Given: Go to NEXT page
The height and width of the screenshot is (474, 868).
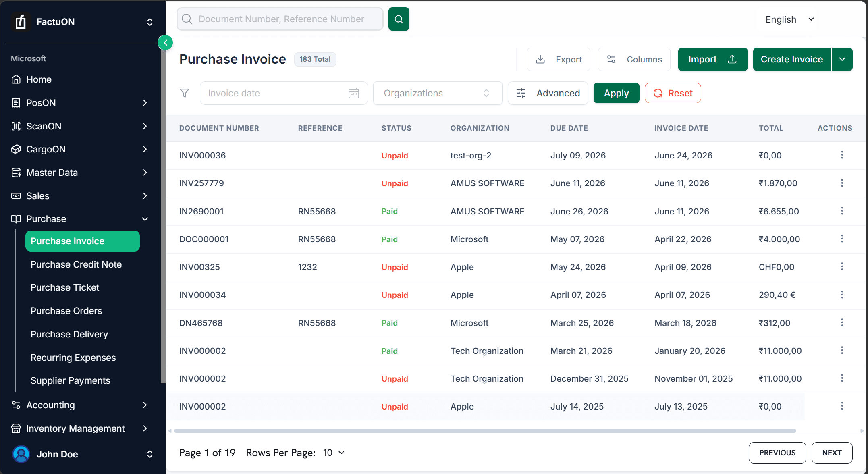Looking at the screenshot, I should click(832, 453).
